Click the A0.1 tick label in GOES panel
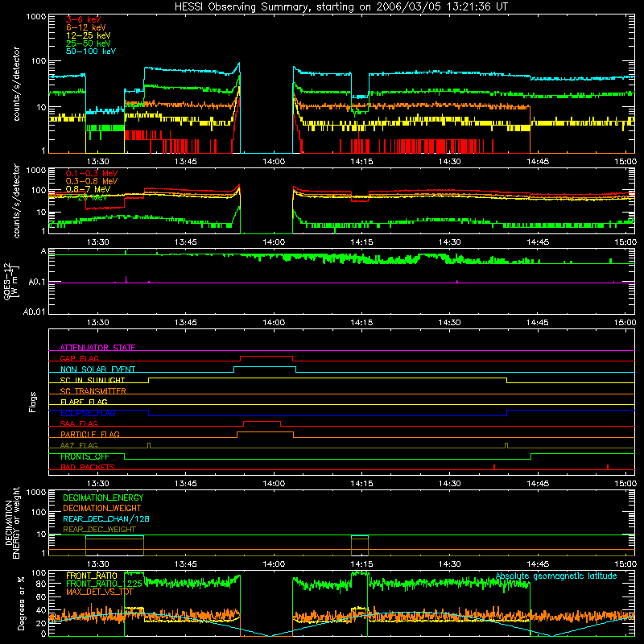Image resolution: width=644 pixels, height=644 pixels. pos(36,283)
